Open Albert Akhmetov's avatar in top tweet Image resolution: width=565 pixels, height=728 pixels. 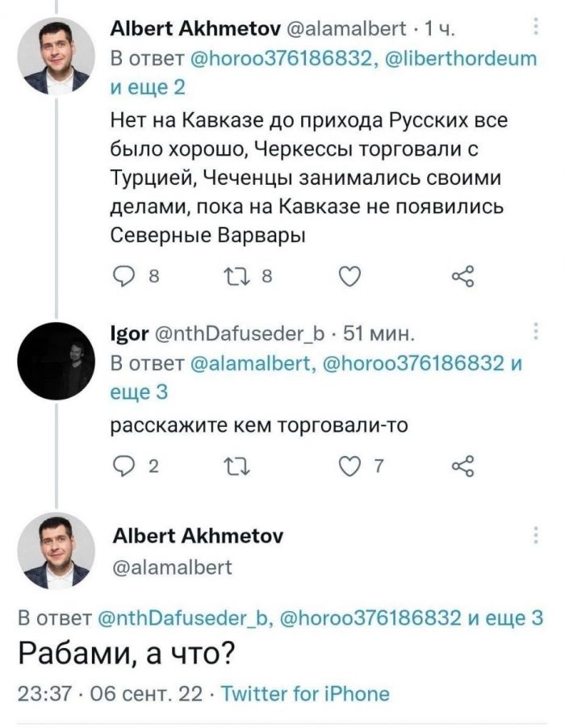point(56,56)
